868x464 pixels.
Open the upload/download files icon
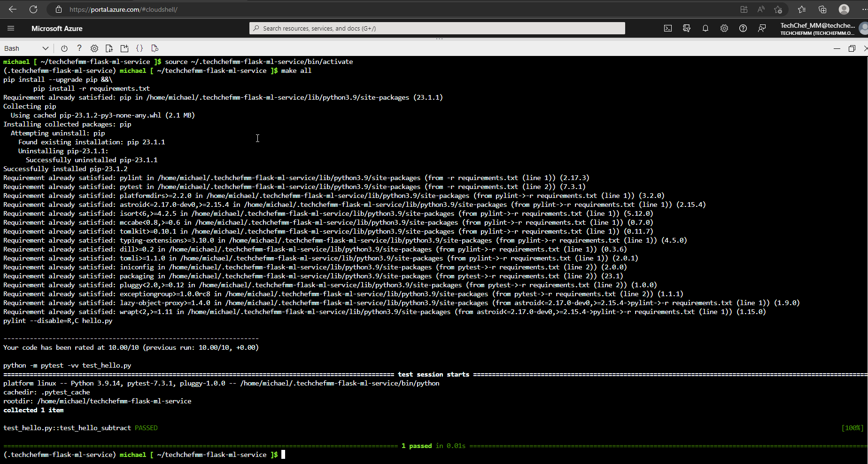point(109,48)
